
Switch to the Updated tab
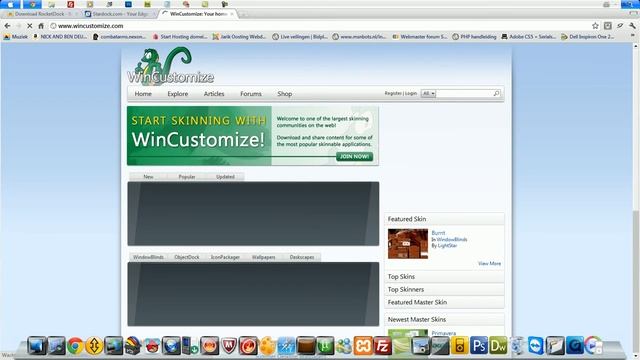coord(225,177)
